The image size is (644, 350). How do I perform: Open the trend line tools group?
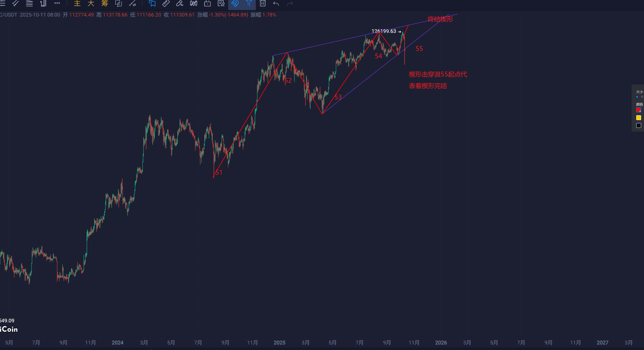[x=16, y=3]
